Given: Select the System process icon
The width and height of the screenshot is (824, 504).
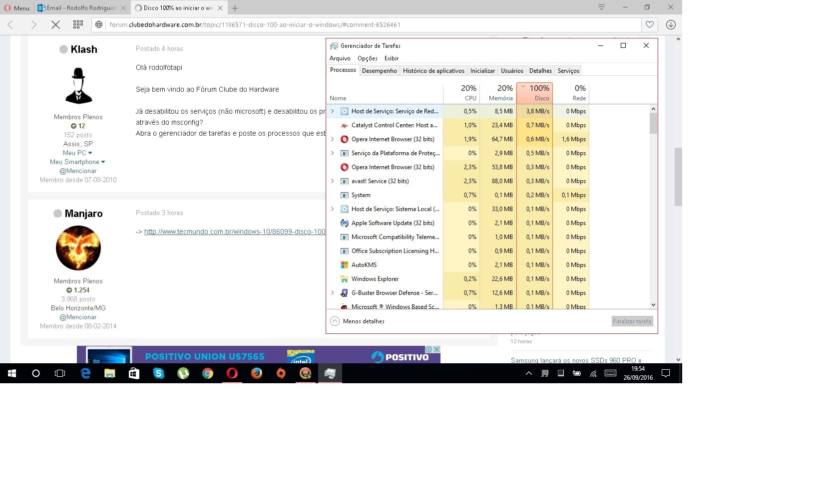Looking at the screenshot, I should click(344, 195).
